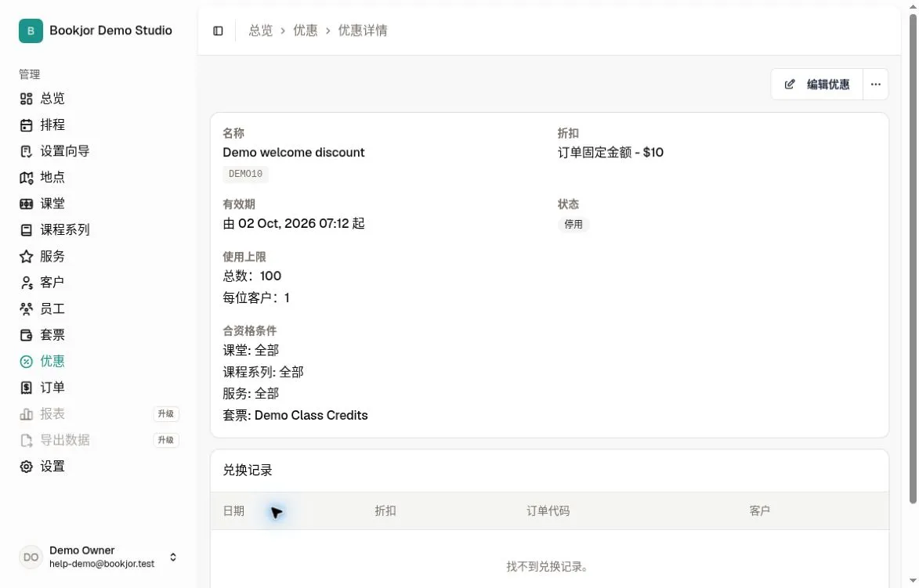Click the Bookjor Demo Studio title
Screen dimensions: 919x588
point(110,31)
